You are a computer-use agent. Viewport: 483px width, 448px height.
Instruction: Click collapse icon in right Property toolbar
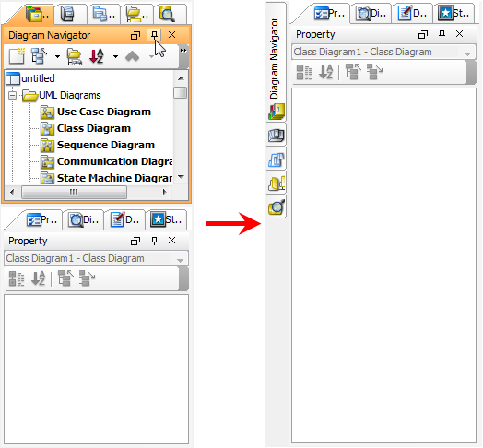(x=353, y=72)
